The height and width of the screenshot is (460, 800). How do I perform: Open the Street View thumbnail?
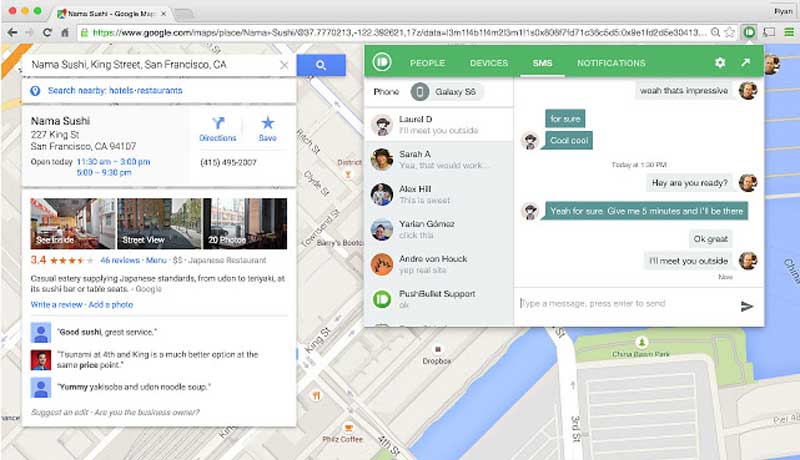coord(159,223)
